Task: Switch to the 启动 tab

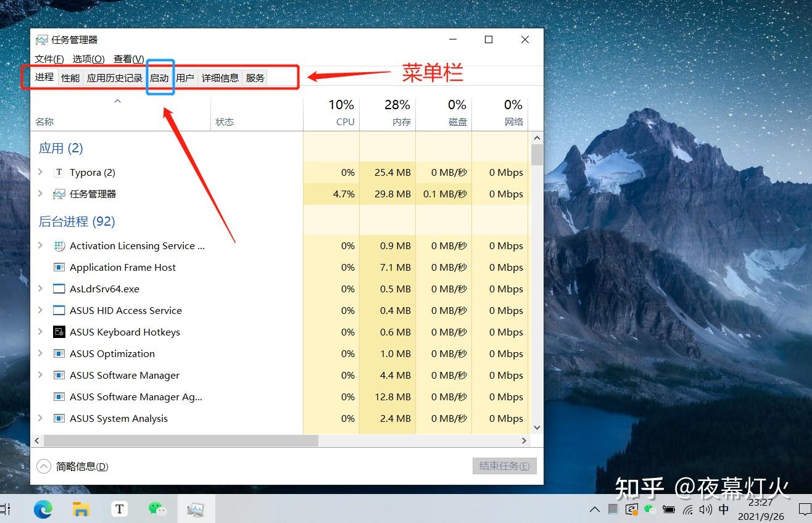Action: click(159, 78)
